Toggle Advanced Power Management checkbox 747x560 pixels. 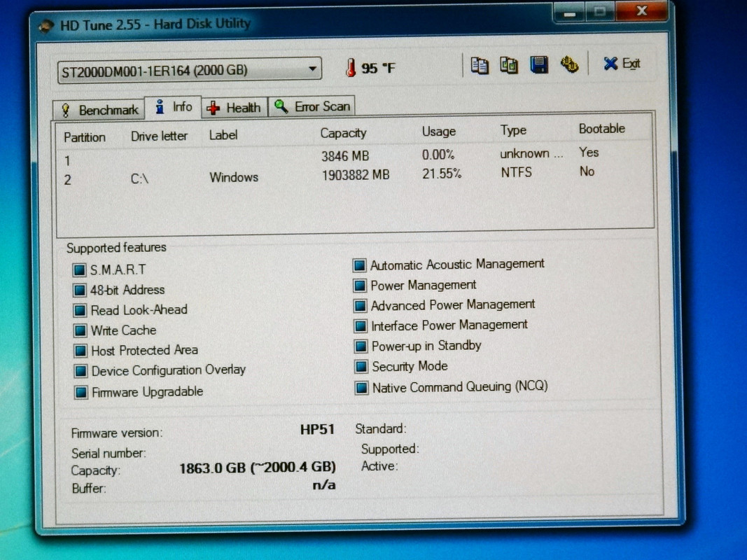(x=360, y=306)
